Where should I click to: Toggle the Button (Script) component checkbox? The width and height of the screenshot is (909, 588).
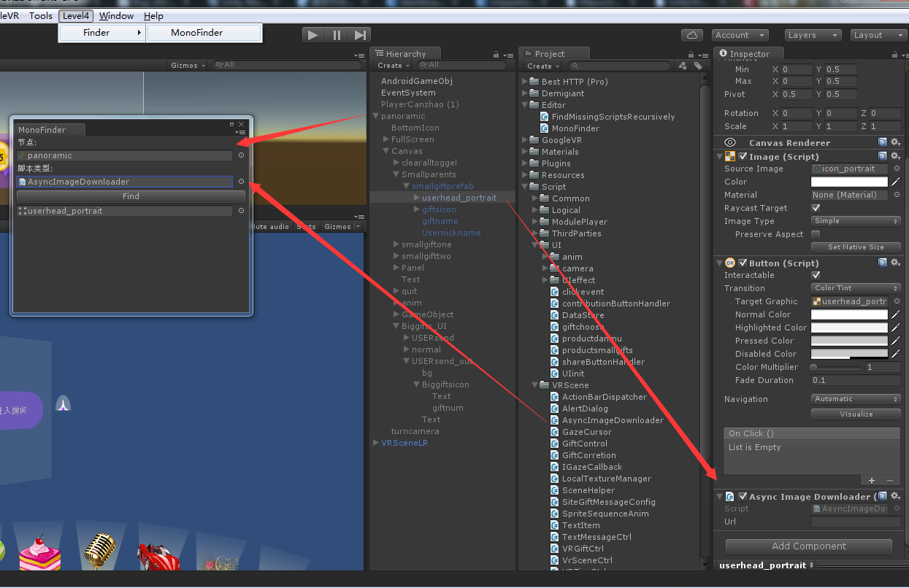pyautogui.click(x=743, y=263)
